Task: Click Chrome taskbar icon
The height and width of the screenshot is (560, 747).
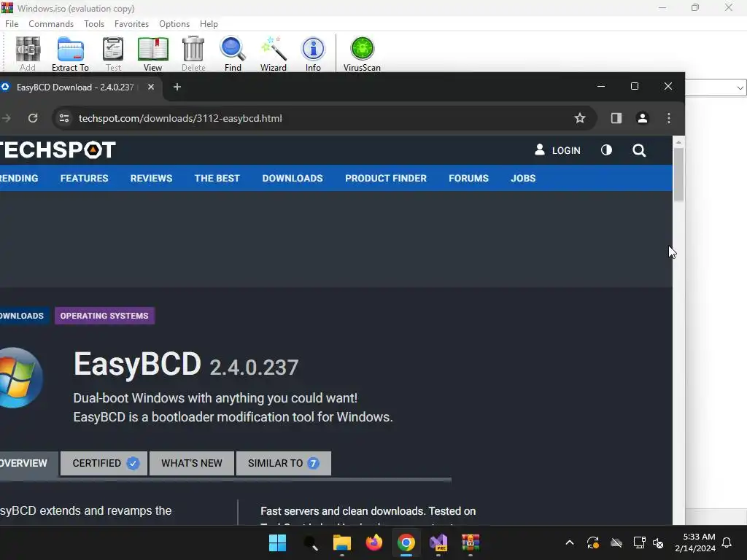Action: pyautogui.click(x=406, y=542)
